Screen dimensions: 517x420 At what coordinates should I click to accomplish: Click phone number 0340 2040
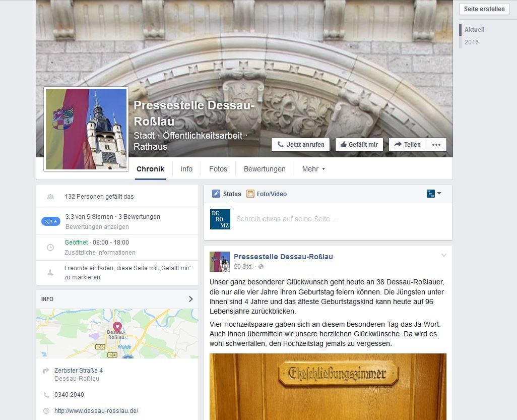tap(69, 395)
